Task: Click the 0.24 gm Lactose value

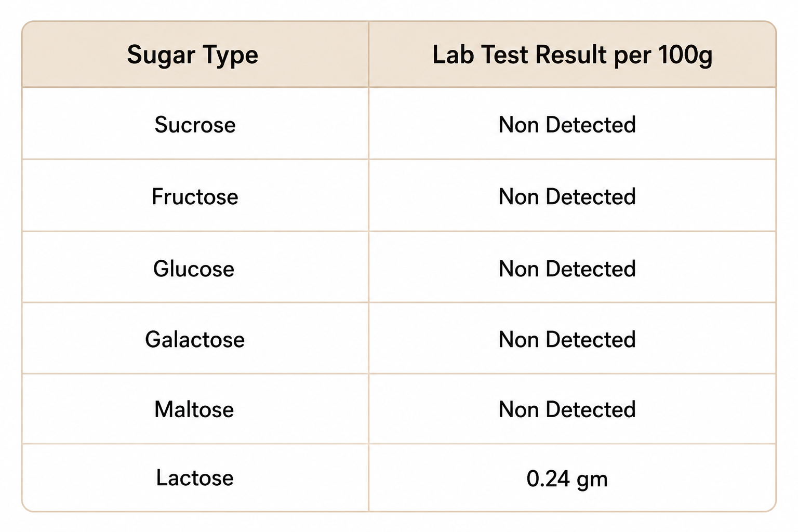Action: coord(567,480)
